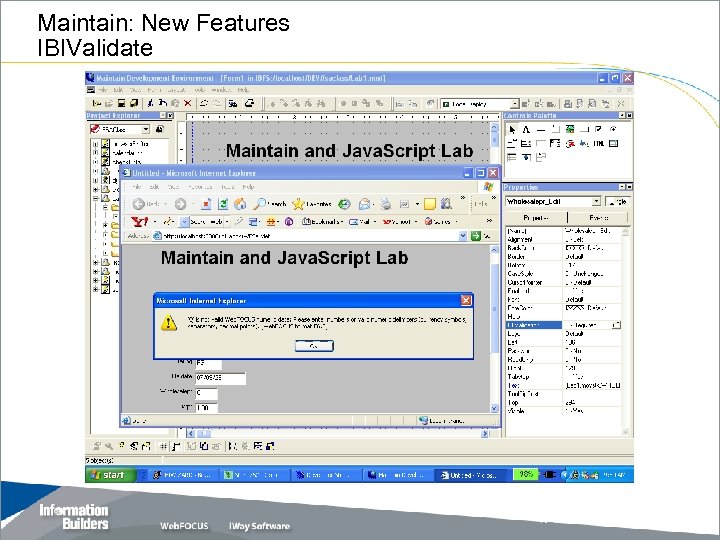Image resolution: width=720 pixels, height=540 pixels.
Task: Click the Undo icon in Maintain toolbar
Action: (x=204, y=103)
